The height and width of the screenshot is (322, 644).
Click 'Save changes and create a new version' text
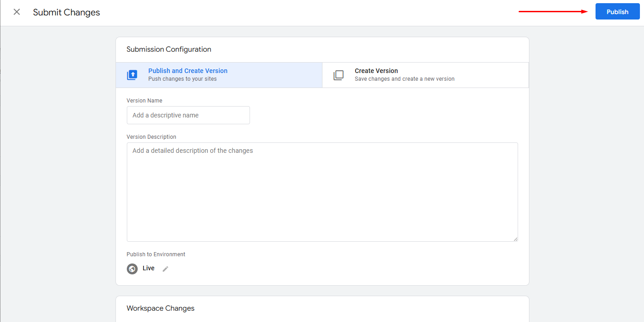(x=404, y=79)
